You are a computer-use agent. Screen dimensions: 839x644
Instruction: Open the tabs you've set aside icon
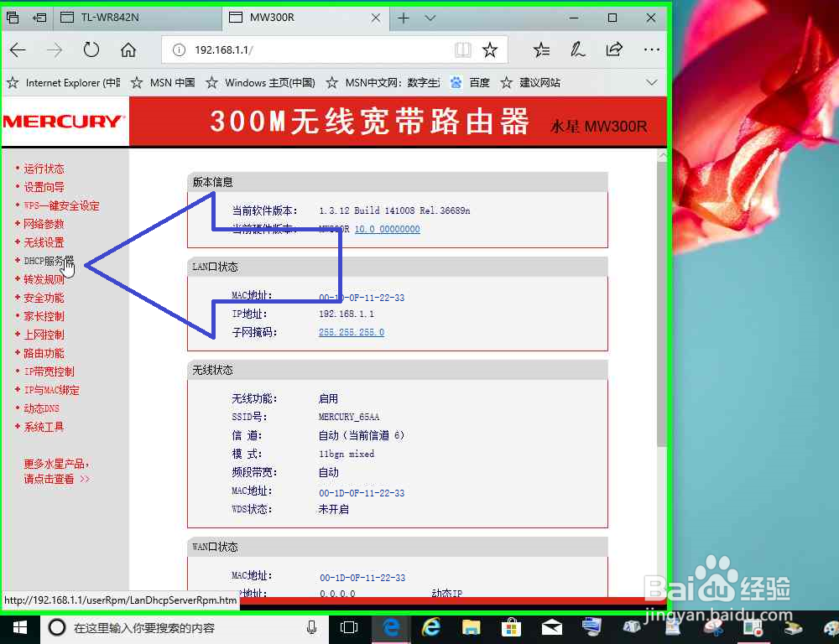pos(13,18)
